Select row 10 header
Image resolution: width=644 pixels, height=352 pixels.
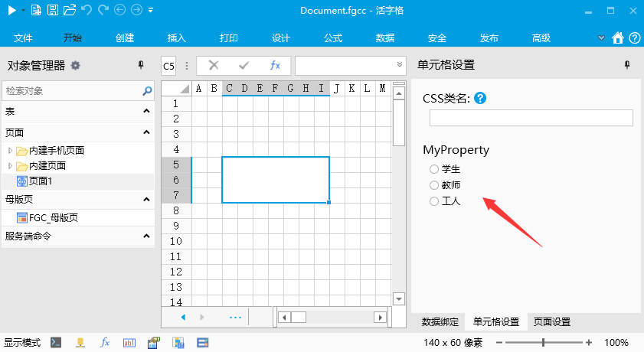(176, 241)
